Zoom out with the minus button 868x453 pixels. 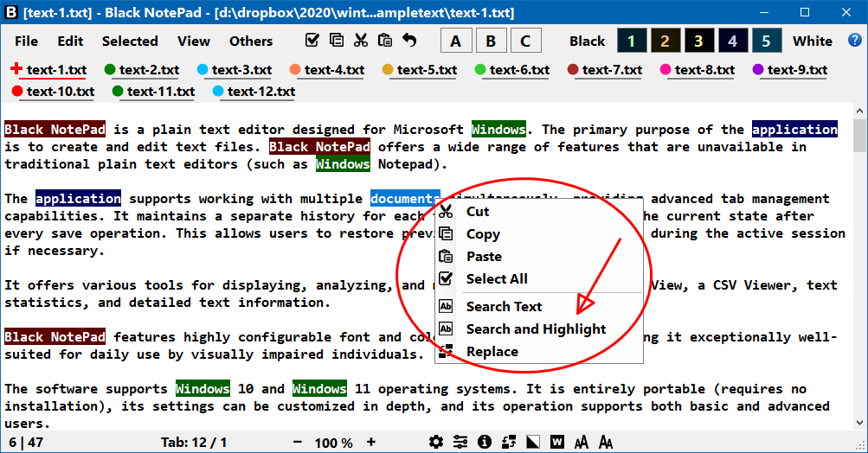pos(298,442)
